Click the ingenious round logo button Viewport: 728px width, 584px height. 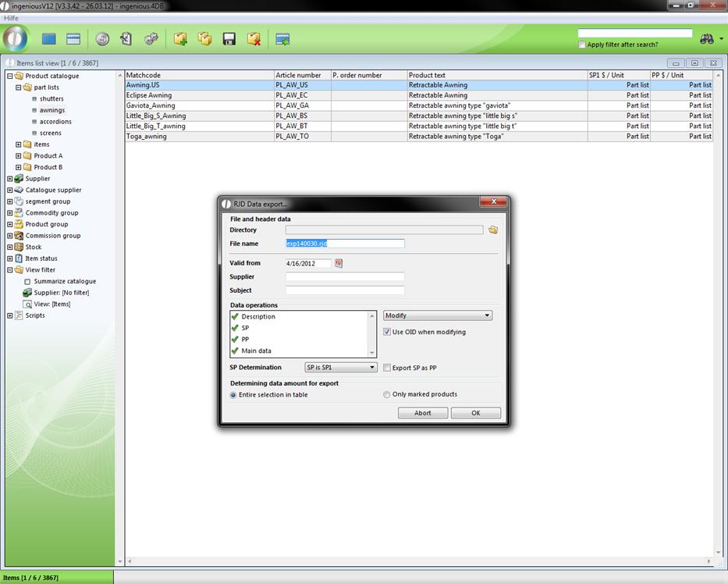coord(15,38)
